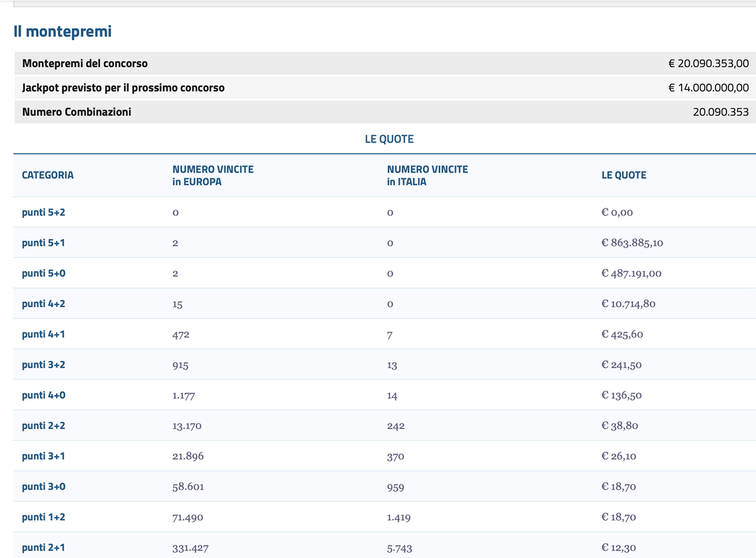Select the € 20.090.353,00 prize pool amount
This screenshot has width=756, height=558.
click(x=708, y=64)
